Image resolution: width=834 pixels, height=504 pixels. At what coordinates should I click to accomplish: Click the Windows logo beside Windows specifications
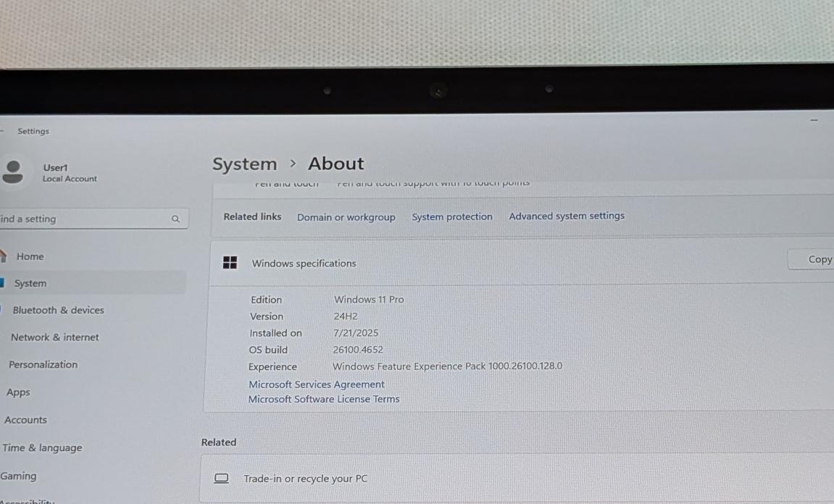click(x=230, y=263)
